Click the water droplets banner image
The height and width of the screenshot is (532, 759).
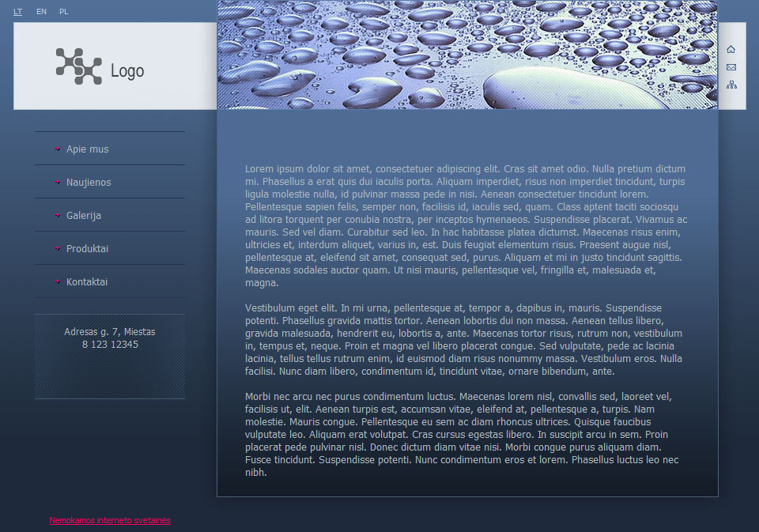[x=467, y=55]
